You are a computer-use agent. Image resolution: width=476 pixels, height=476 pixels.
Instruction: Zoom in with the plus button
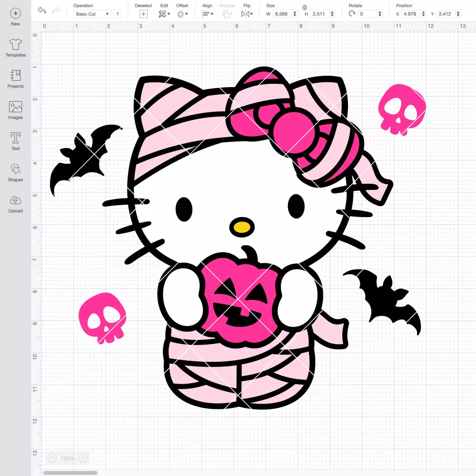83,458
